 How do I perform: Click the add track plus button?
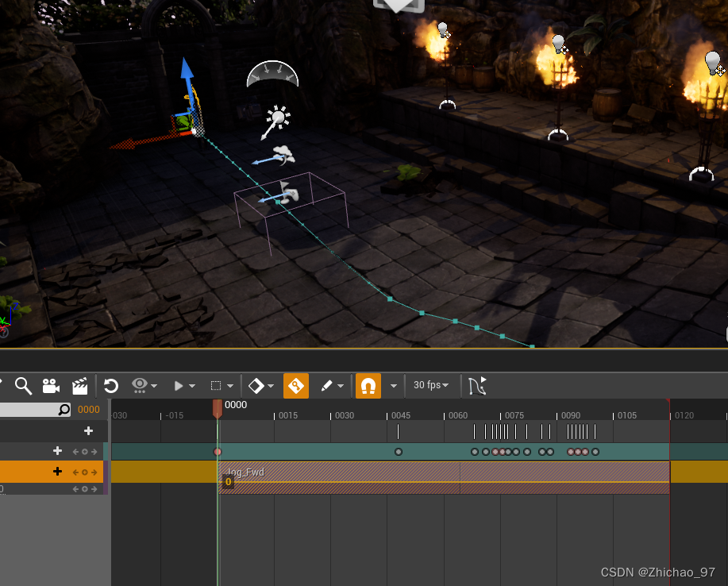click(x=88, y=430)
